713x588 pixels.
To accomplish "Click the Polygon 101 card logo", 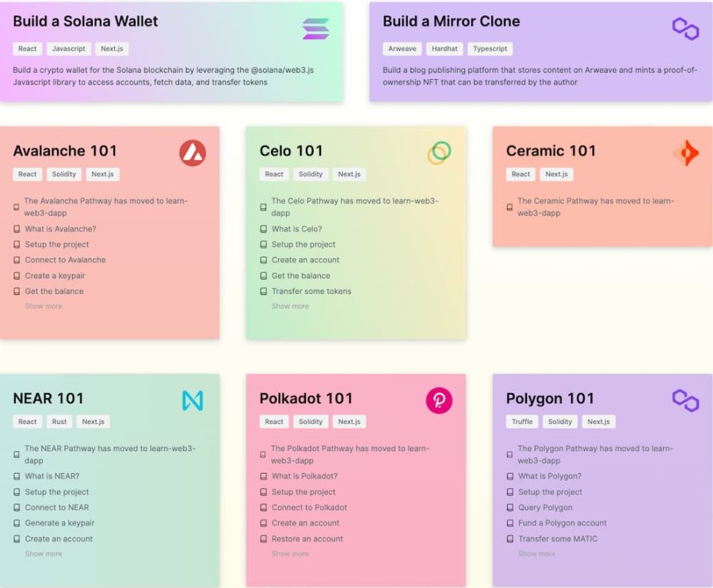I will tap(685, 401).
